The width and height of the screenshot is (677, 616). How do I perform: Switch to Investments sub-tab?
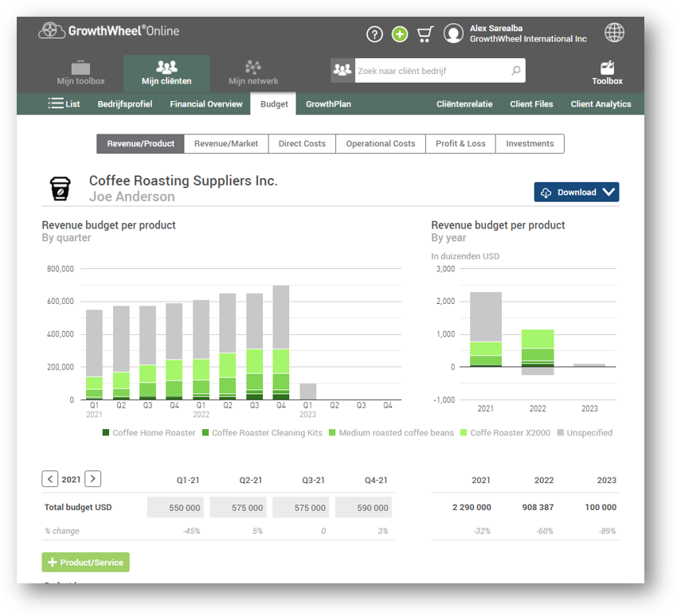(x=530, y=143)
